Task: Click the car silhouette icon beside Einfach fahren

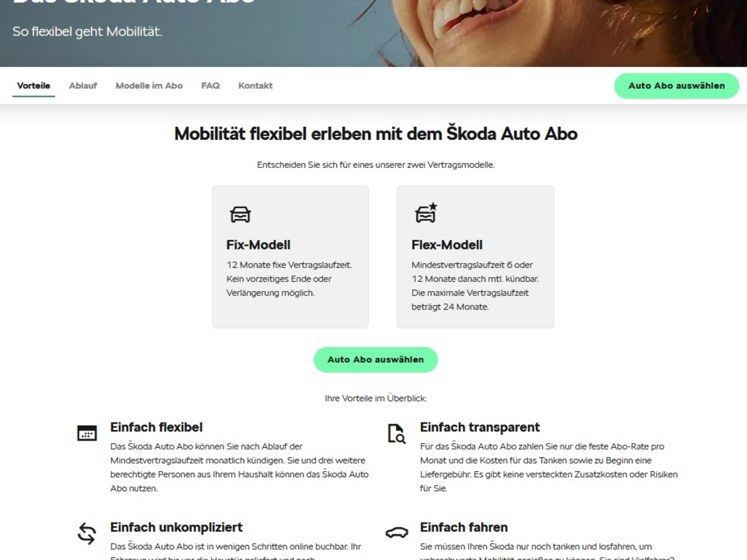Action: coord(397,533)
